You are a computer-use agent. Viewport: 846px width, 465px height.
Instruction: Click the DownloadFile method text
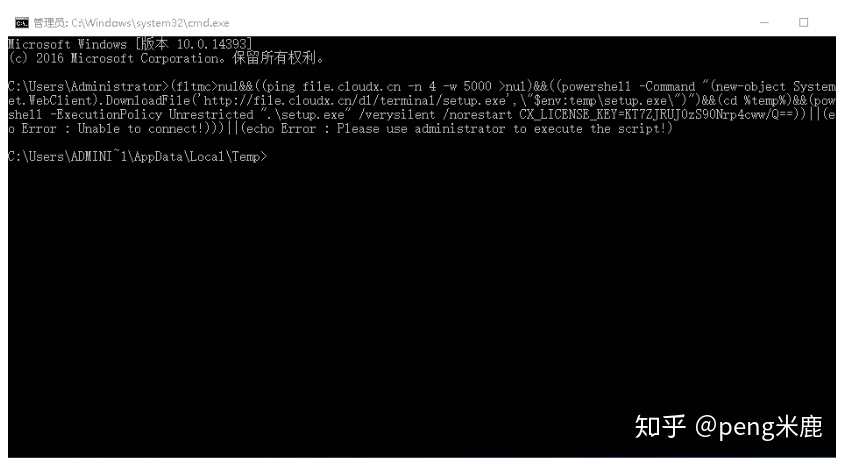(148, 100)
